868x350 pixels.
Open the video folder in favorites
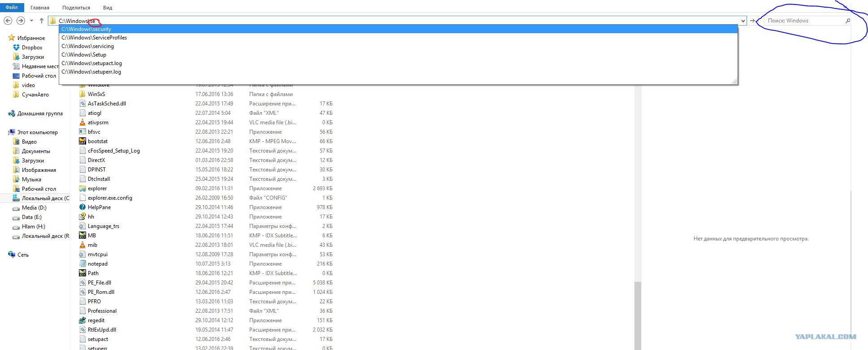coord(28,85)
